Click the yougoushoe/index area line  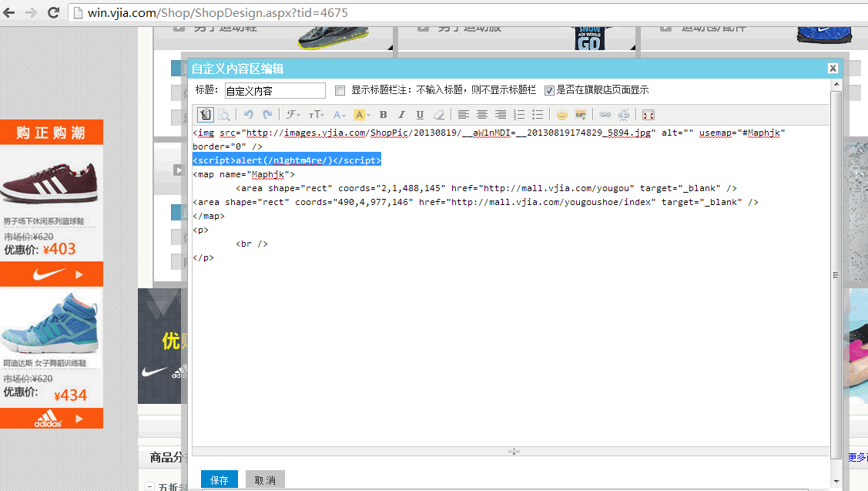click(x=475, y=202)
